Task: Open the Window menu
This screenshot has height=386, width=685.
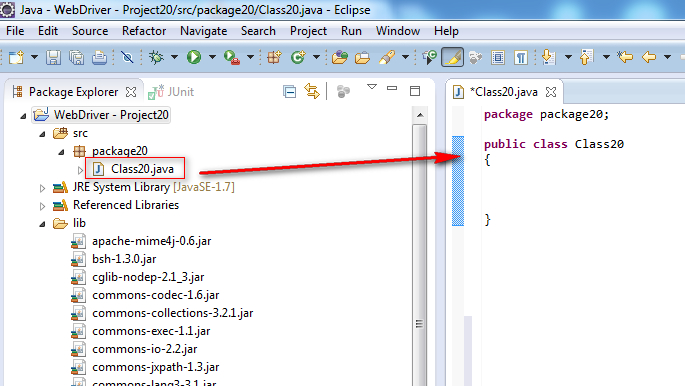Action: 398,31
